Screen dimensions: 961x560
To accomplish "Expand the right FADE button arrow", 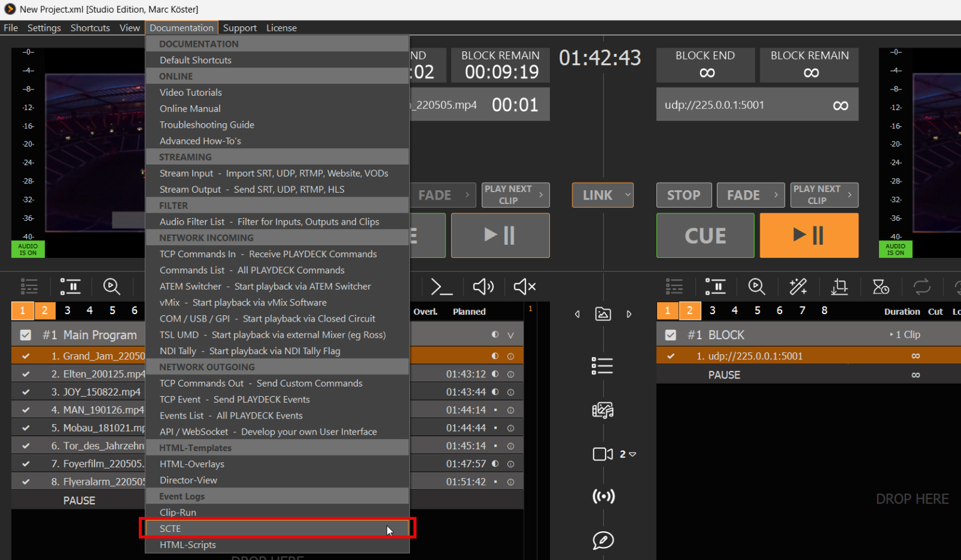I will [776, 195].
